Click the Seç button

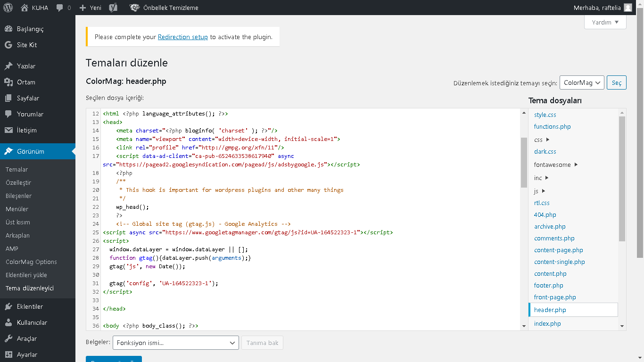click(617, 82)
